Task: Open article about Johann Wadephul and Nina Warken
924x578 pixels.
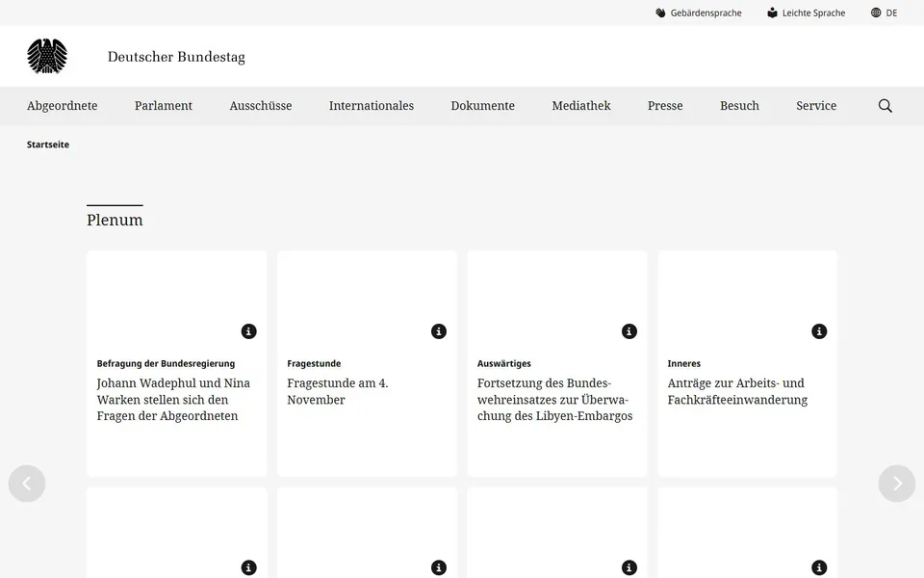Action: point(173,399)
